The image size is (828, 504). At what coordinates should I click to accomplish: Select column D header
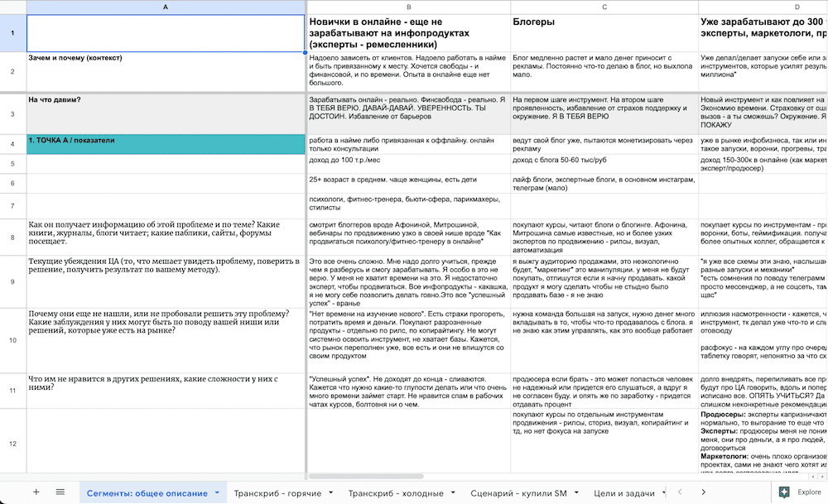763,7
